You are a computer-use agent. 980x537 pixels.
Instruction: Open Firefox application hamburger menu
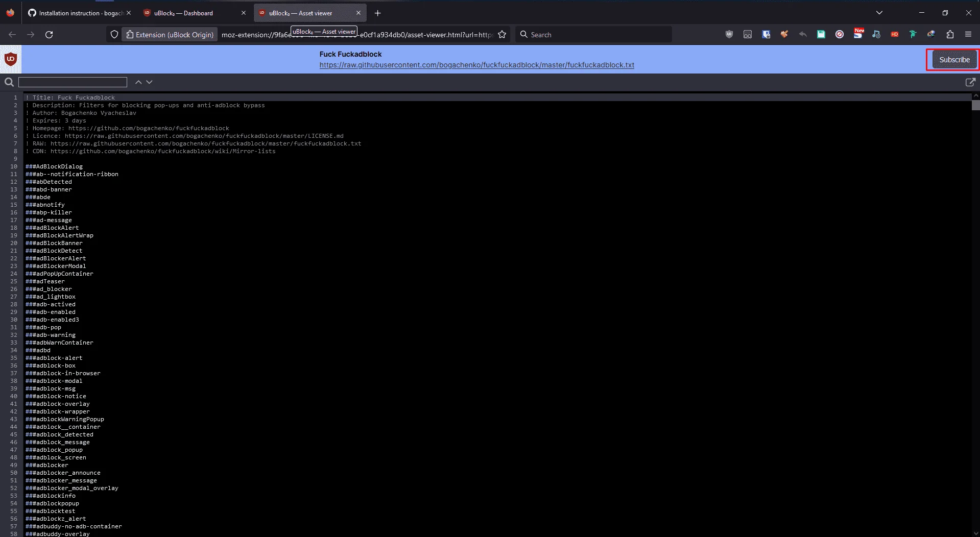point(968,34)
